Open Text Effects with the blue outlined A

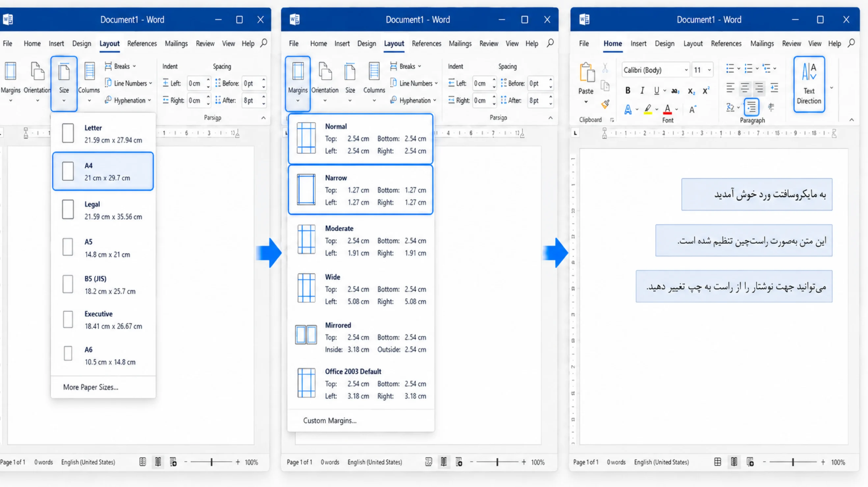tap(628, 110)
